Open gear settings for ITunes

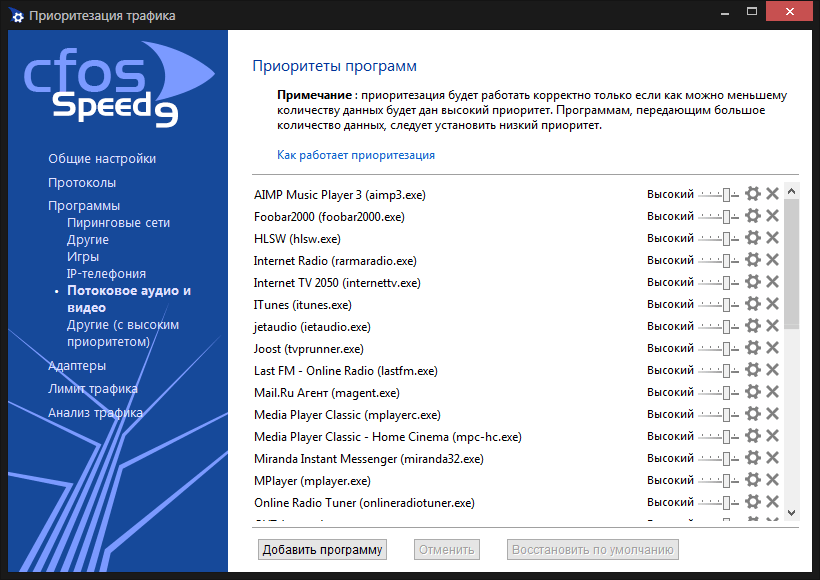click(753, 304)
